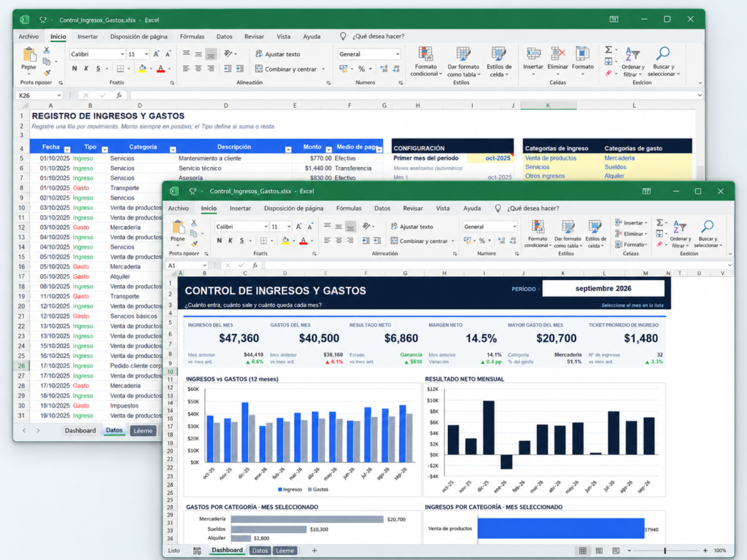Open Descripción column filter arrow

point(288,149)
